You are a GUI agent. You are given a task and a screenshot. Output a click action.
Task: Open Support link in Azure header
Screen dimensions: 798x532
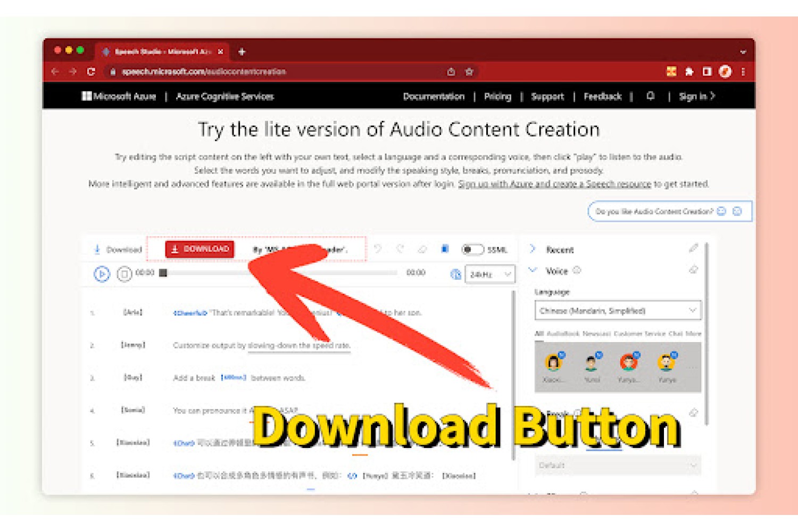point(547,96)
